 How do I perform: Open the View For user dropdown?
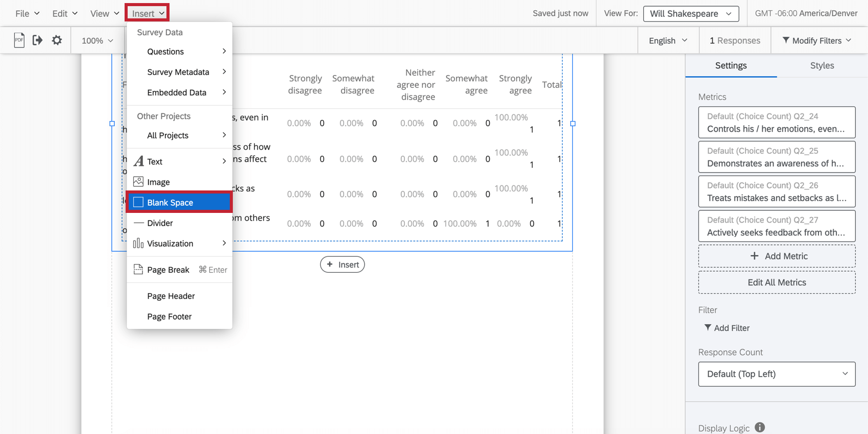coord(690,14)
